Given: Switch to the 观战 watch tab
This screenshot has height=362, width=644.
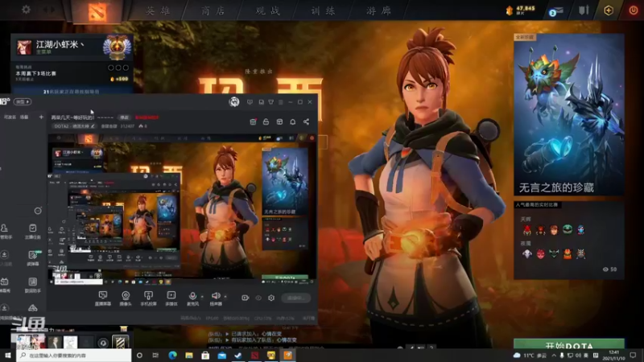Looking at the screenshot, I should point(268,10).
